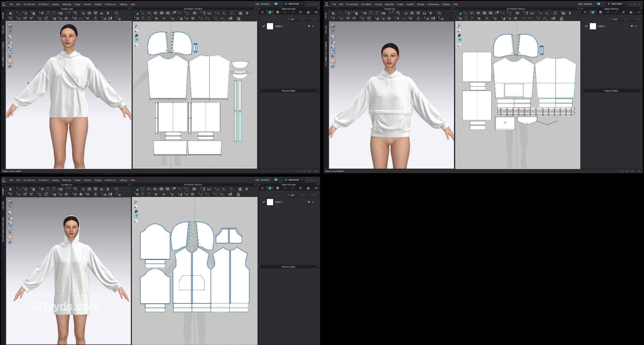Screen dimensions: 644x345
Task: Open the Sewing menu in hoodie7 window
Action: pyautogui.click(x=55, y=4)
